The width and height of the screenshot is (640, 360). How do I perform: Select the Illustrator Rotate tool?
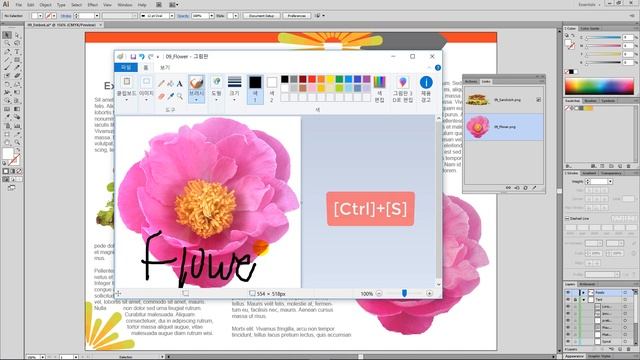tap(7, 84)
